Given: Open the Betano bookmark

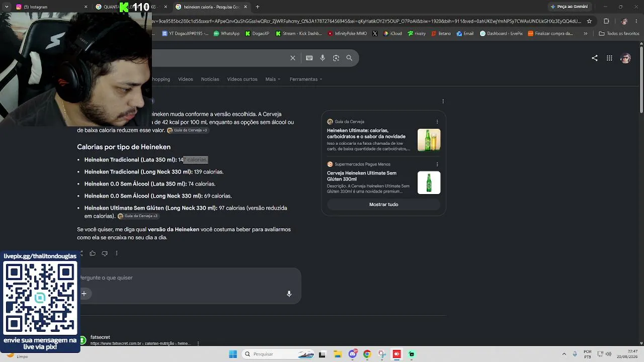Looking at the screenshot, I should 441,34.
